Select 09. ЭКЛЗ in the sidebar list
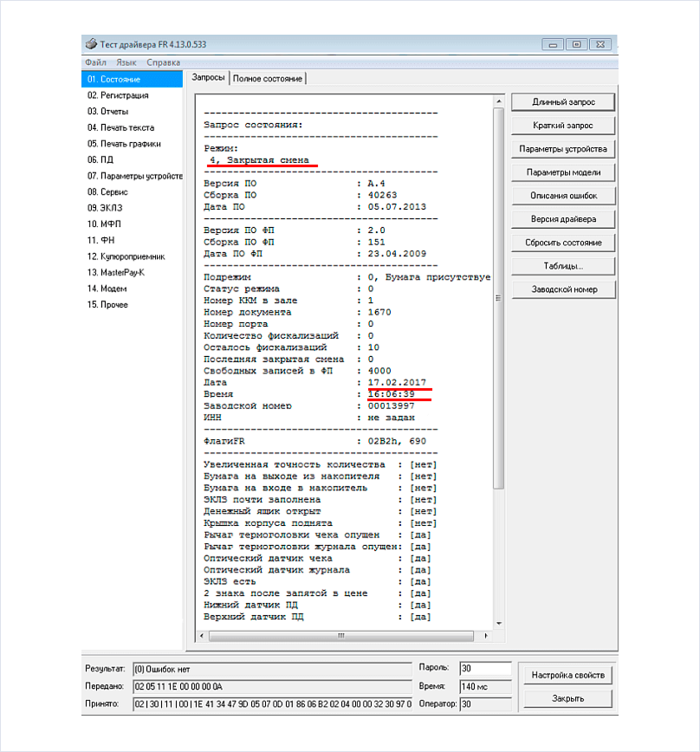 point(107,208)
